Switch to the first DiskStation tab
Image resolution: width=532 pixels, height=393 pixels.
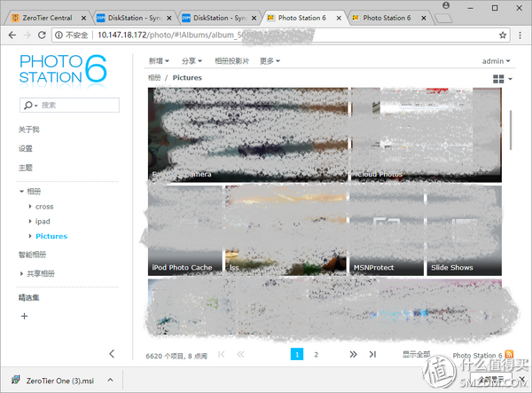pyautogui.click(x=135, y=18)
